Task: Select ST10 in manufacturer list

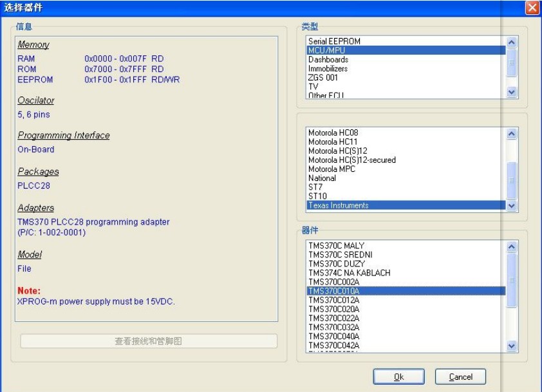Action: pyautogui.click(x=406, y=196)
